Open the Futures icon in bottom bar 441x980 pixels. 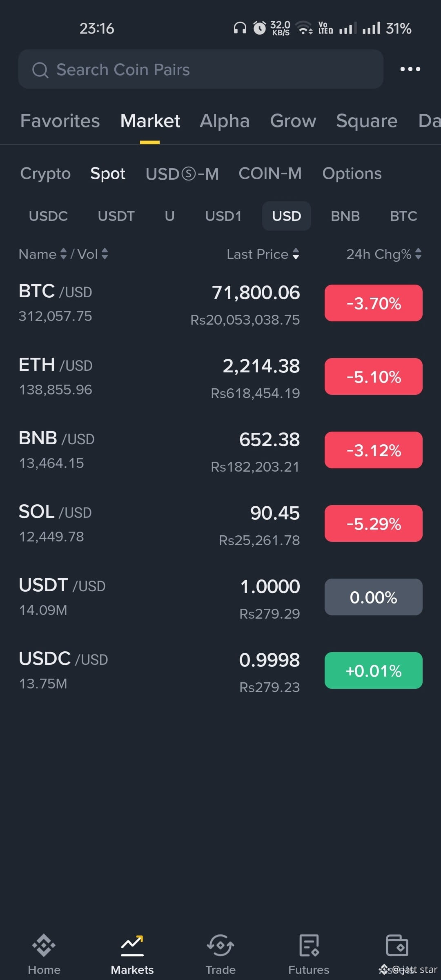click(309, 945)
